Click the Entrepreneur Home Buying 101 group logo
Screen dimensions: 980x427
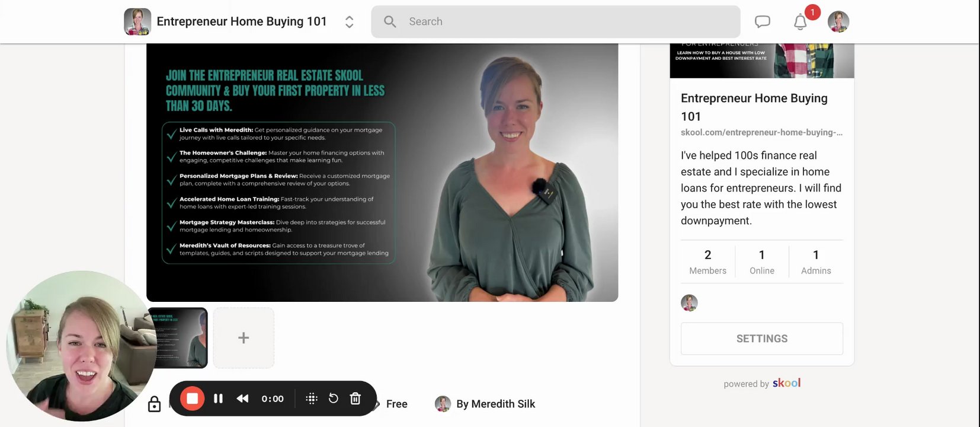pos(137,21)
